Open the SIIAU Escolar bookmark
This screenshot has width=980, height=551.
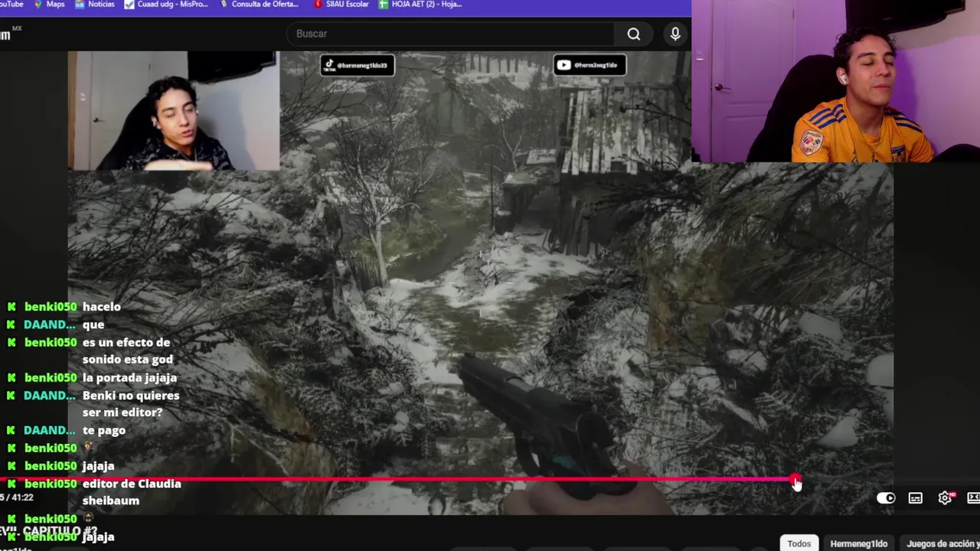341,5
